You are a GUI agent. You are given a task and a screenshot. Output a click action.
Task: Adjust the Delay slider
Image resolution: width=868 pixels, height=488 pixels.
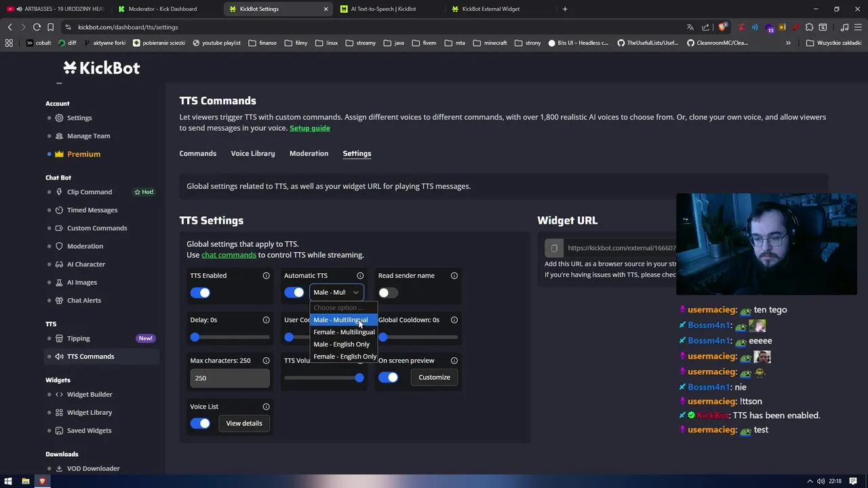(230, 337)
